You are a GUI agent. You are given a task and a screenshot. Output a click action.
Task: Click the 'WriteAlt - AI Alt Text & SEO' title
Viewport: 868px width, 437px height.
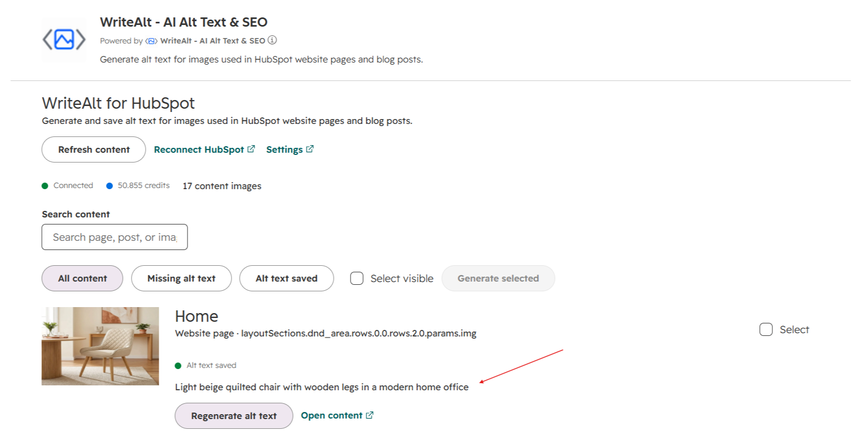pyautogui.click(x=184, y=22)
